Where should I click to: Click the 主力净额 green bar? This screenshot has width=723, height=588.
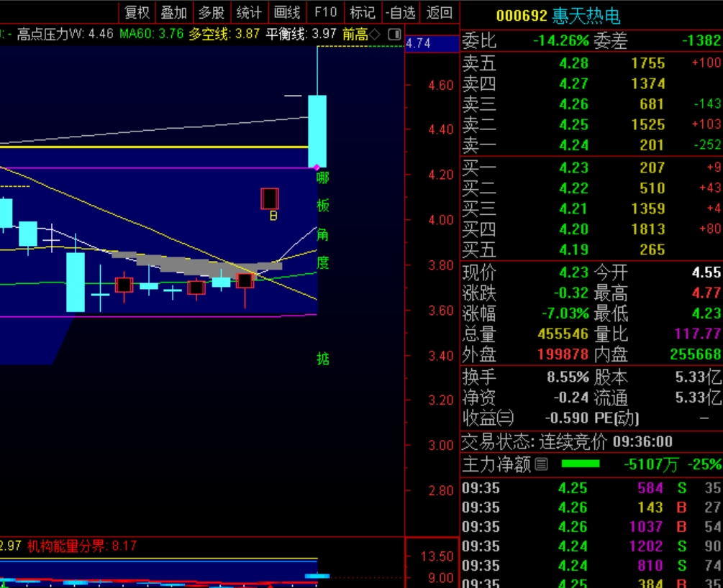pyautogui.click(x=581, y=464)
